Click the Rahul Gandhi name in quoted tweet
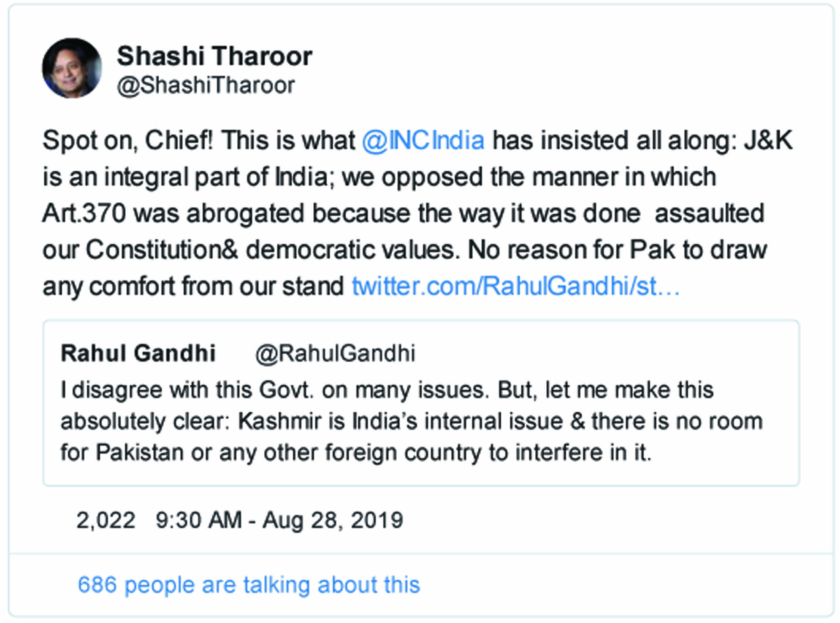Image resolution: width=840 pixels, height=623 pixels. pyautogui.click(x=138, y=353)
